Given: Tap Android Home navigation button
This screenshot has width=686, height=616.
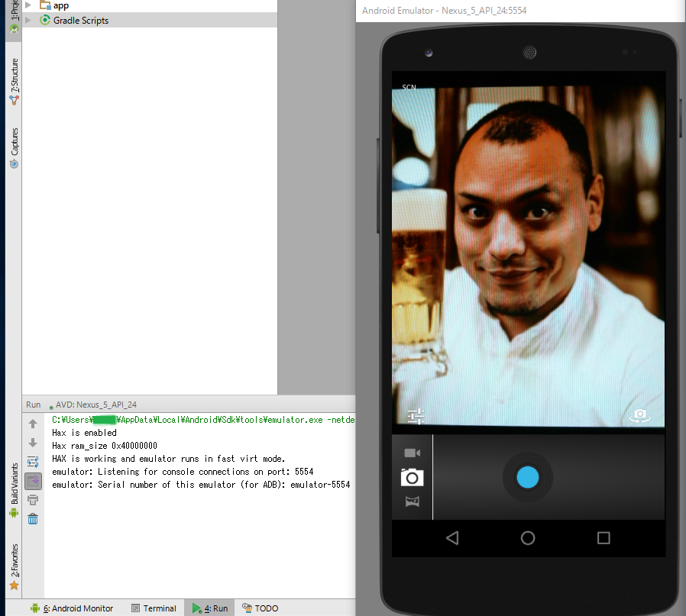Looking at the screenshot, I should click(528, 537).
